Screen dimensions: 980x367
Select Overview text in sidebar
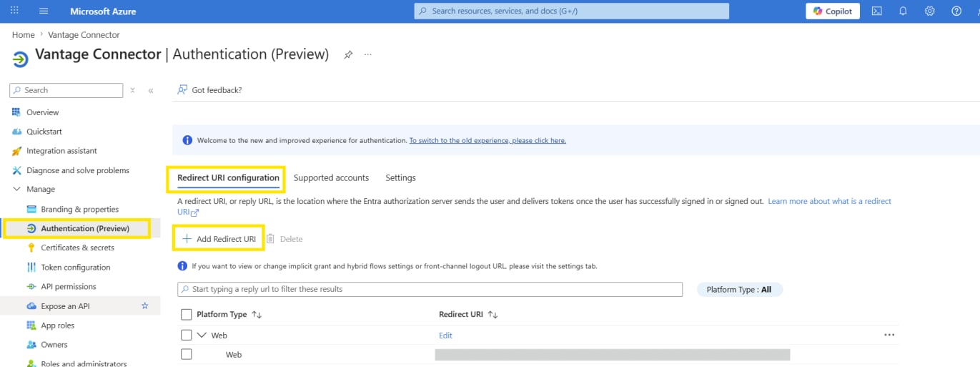click(x=42, y=112)
